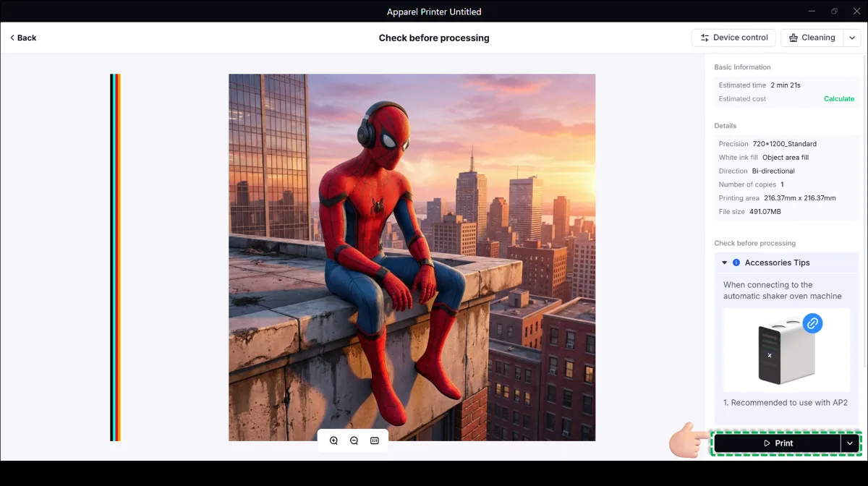Click the Back arrow icon

12,38
